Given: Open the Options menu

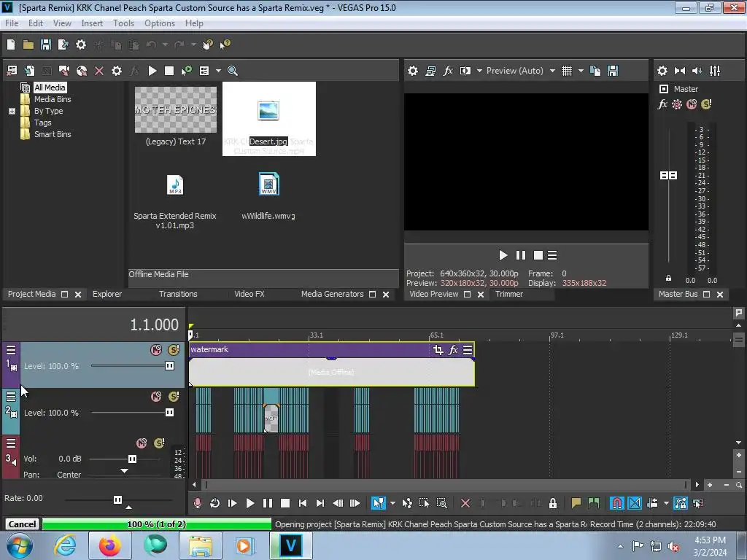Looking at the screenshot, I should point(160,23).
